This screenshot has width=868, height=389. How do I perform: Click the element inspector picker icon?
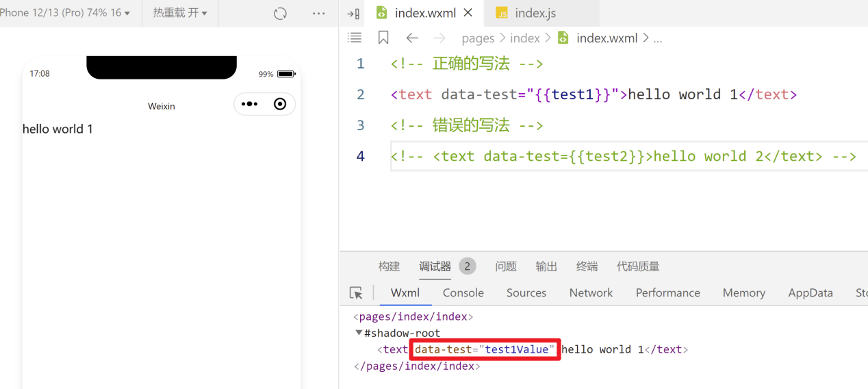click(x=356, y=292)
